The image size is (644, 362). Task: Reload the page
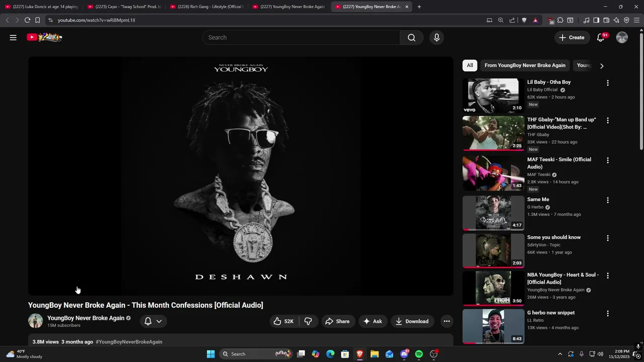tap(27, 20)
